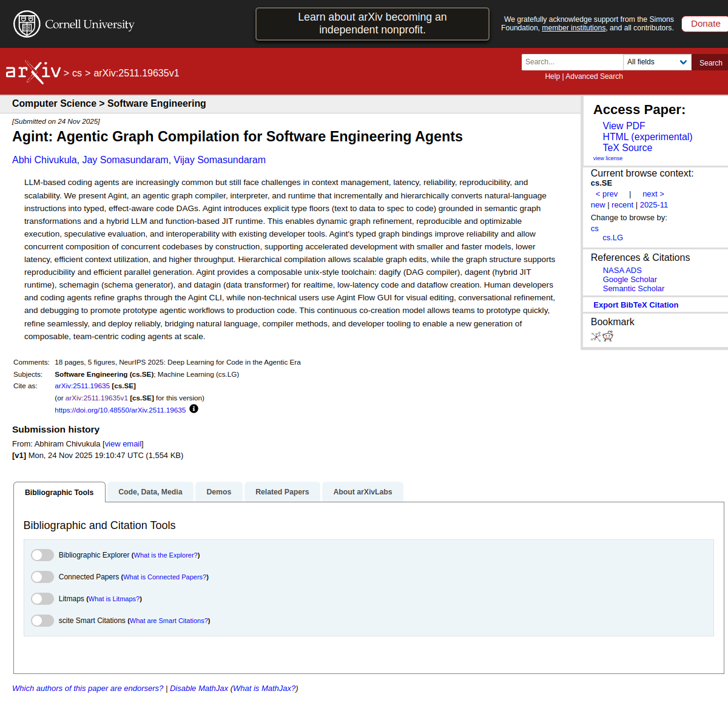Open Semantic Scholar link
The image size is (728, 728).
(633, 289)
